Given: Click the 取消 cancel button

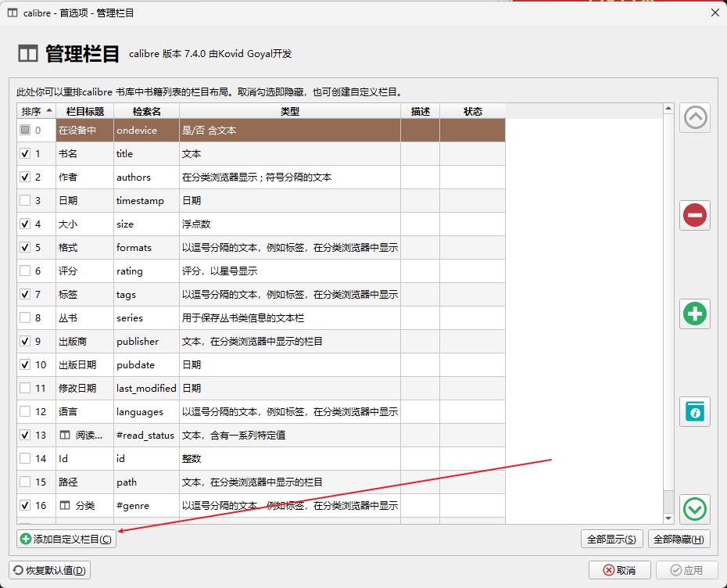Looking at the screenshot, I should click(619, 570).
